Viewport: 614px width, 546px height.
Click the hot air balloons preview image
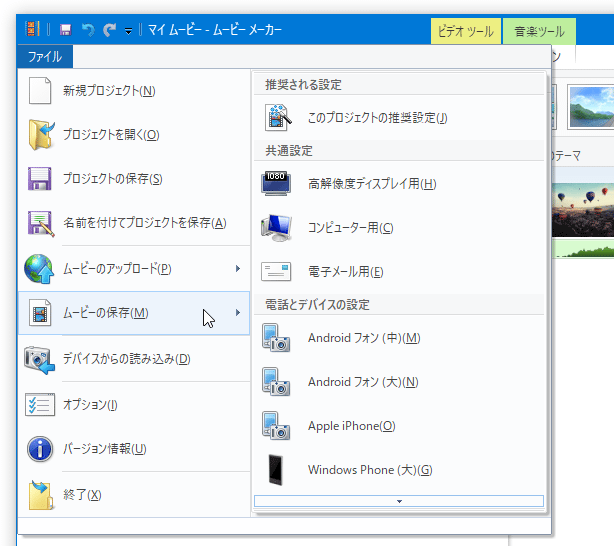[x=583, y=211]
